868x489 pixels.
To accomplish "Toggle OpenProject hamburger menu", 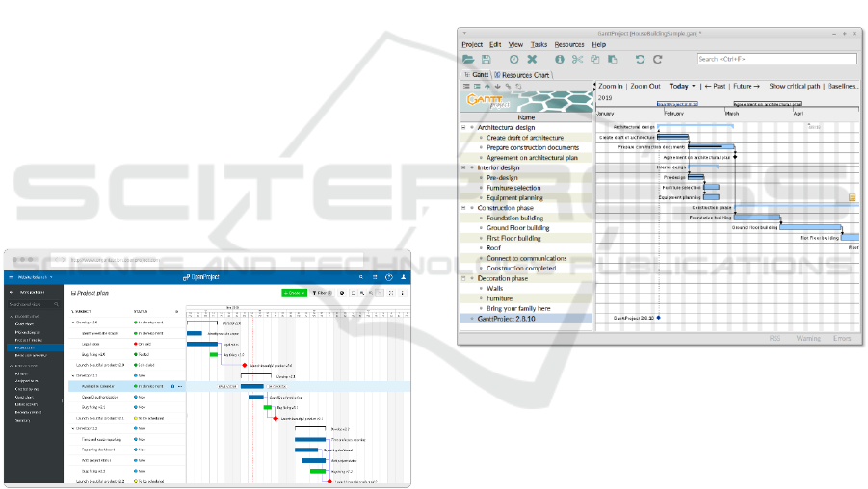I will coord(11,277).
